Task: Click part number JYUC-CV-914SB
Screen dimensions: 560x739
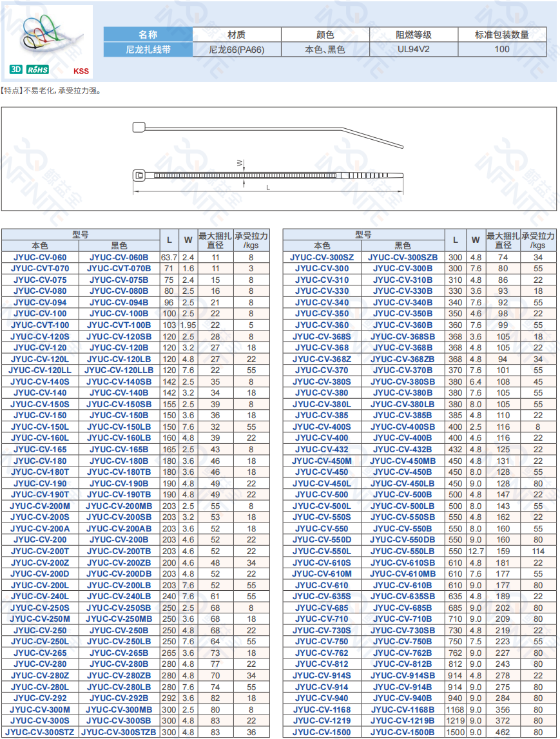Action: [403, 675]
